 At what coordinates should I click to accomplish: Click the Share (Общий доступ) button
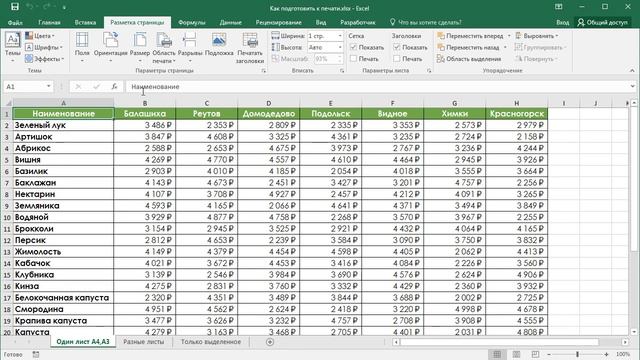(602, 22)
